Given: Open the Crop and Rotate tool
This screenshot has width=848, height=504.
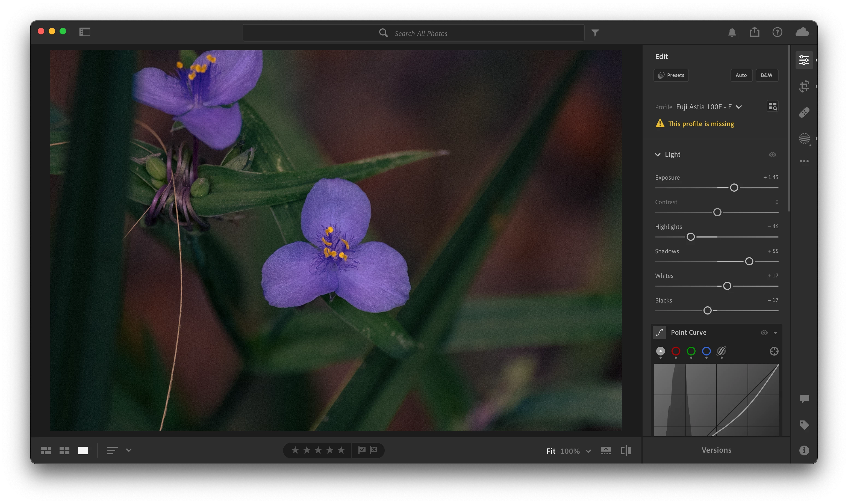Looking at the screenshot, I should pos(804,86).
